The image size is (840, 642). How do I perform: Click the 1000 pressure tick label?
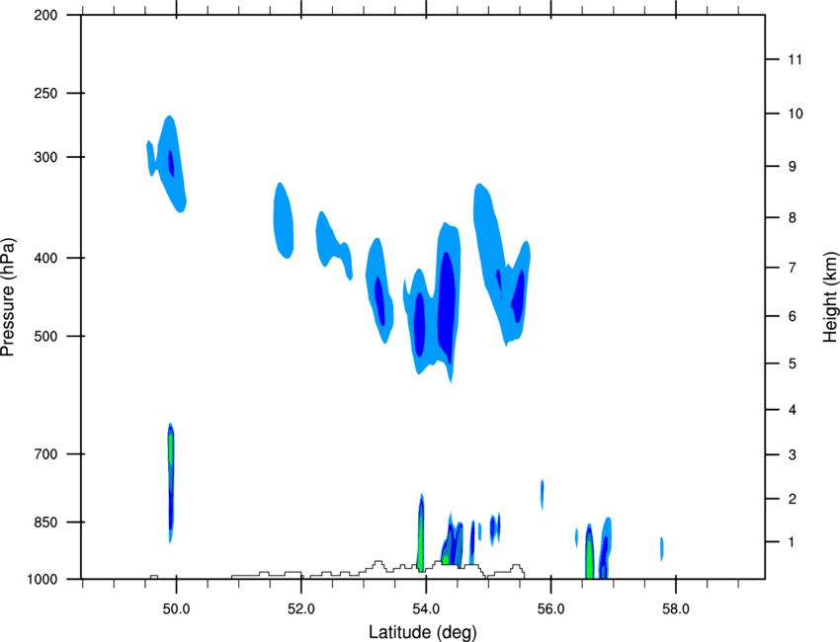(x=42, y=580)
